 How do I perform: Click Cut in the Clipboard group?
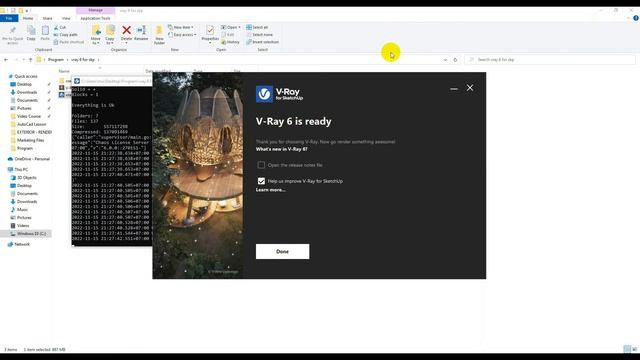[60, 27]
